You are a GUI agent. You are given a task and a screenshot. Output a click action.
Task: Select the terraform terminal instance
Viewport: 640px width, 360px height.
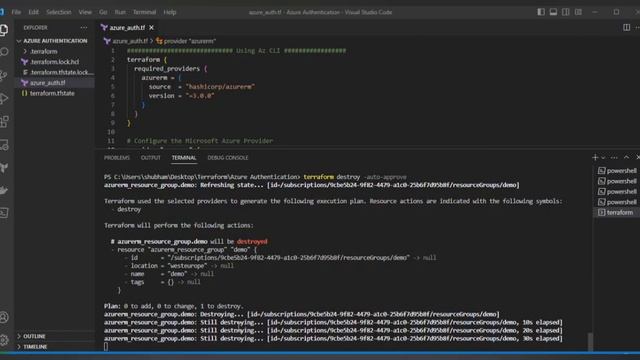click(617, 212)
